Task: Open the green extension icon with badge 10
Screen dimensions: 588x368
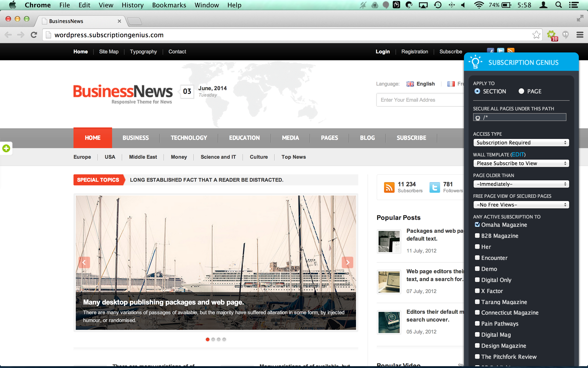Action: tap(552, 35)
